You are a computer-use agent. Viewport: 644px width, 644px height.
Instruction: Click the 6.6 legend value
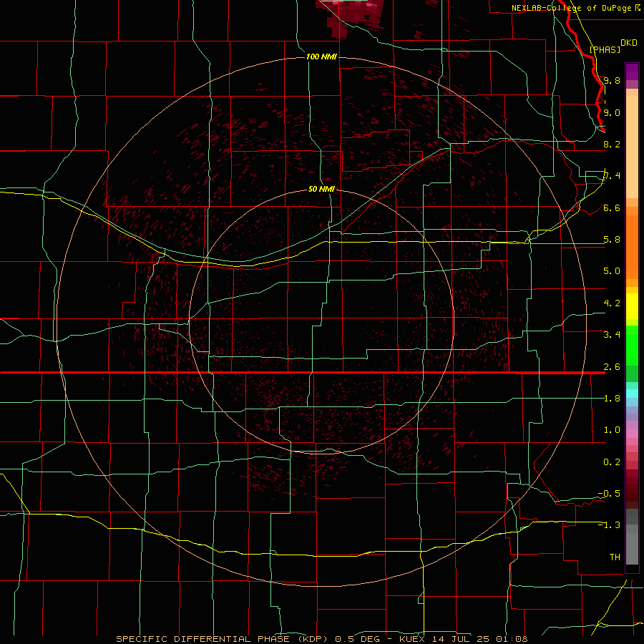pos(612,208)
